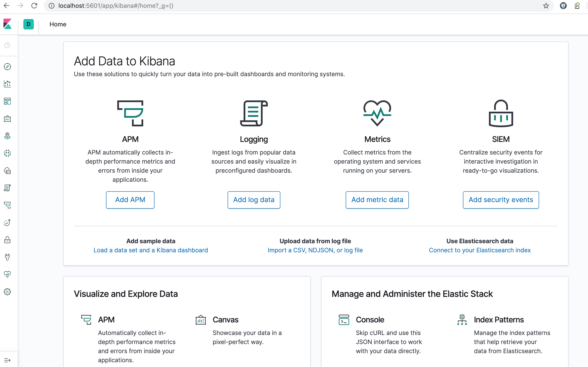Select the Visualize icon in the sidebar
588x367 pixels.
[7, 84]
